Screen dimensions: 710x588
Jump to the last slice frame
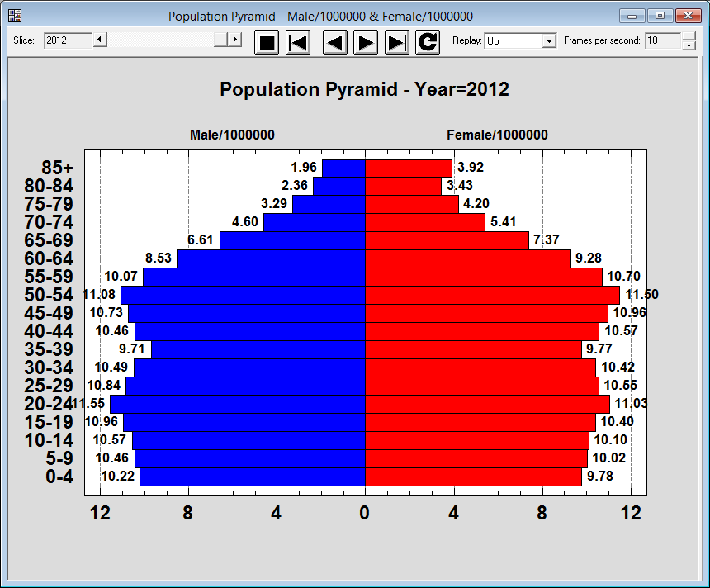(396, 41)
